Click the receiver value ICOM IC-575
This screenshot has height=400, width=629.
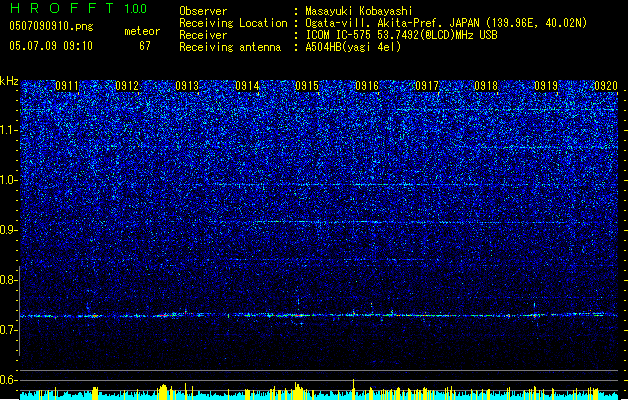pos(401,35)
